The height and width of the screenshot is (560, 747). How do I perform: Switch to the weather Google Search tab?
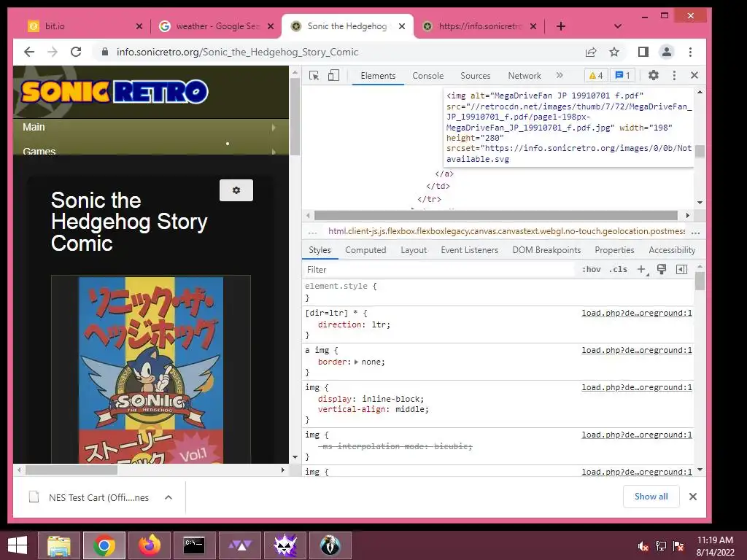pyautogui.click(x=217, y=26)
